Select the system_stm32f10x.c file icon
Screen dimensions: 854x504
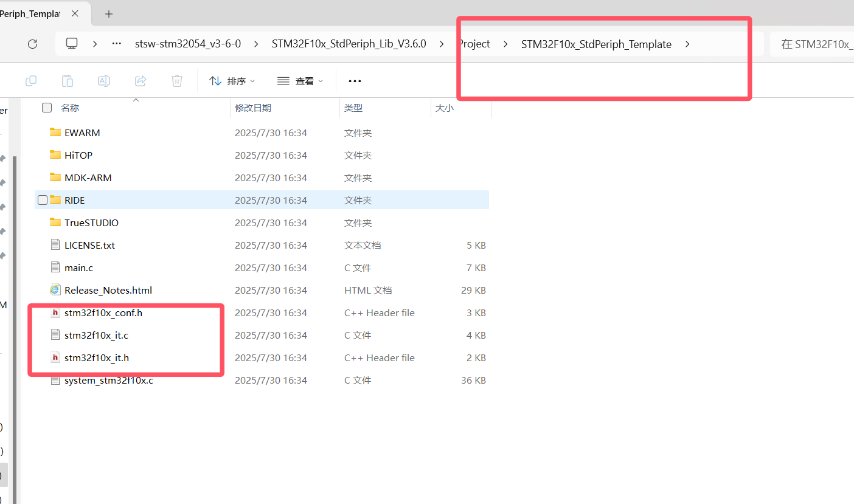55,380
